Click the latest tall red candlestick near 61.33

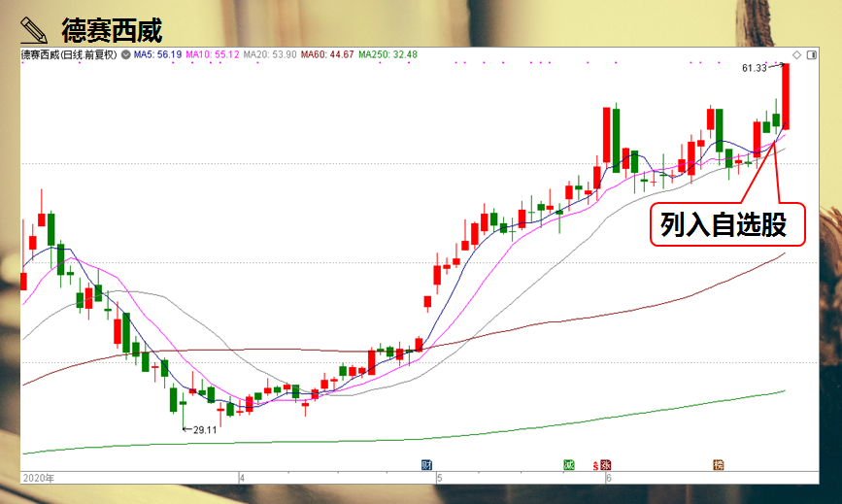pyautogui.click(x=785, y=96)
